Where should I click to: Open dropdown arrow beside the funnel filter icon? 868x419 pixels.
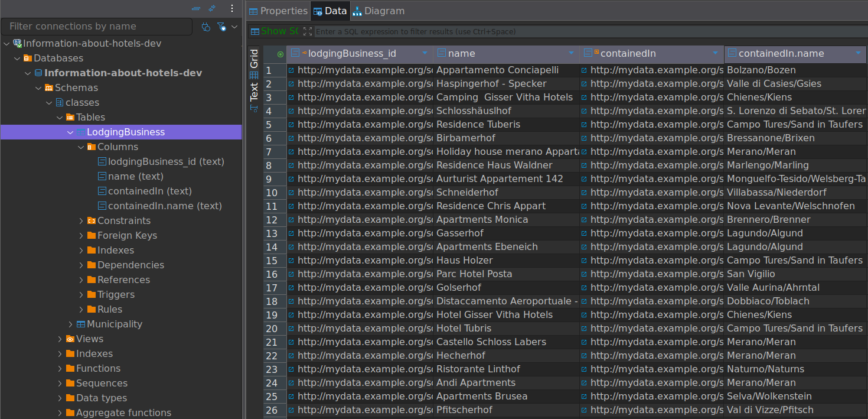tap(234, 27)
